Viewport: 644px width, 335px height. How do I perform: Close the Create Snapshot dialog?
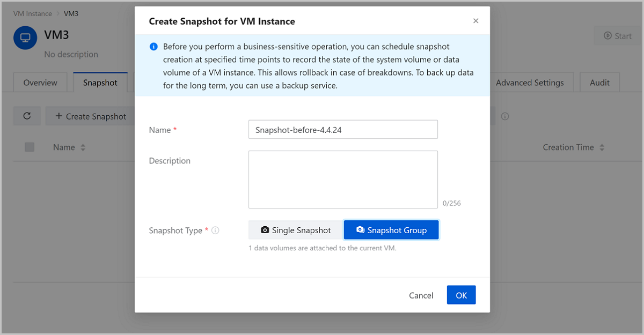[475, 21]
